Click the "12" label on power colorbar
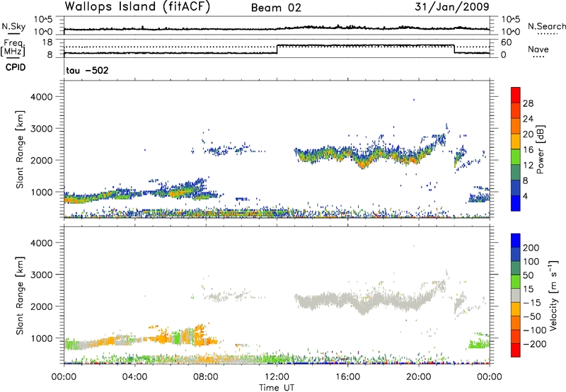This screenshot has height=392, width=566. point(528,166)
